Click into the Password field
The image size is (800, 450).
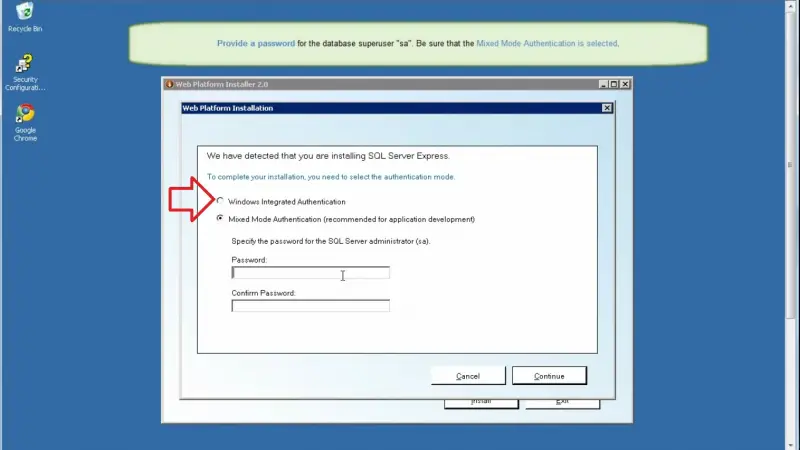[310, 273]
